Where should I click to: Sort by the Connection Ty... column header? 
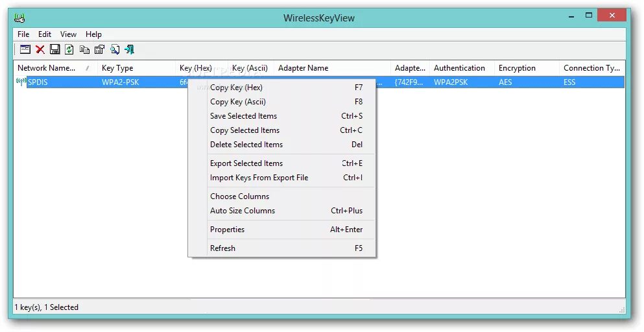[x=592, y=68]
